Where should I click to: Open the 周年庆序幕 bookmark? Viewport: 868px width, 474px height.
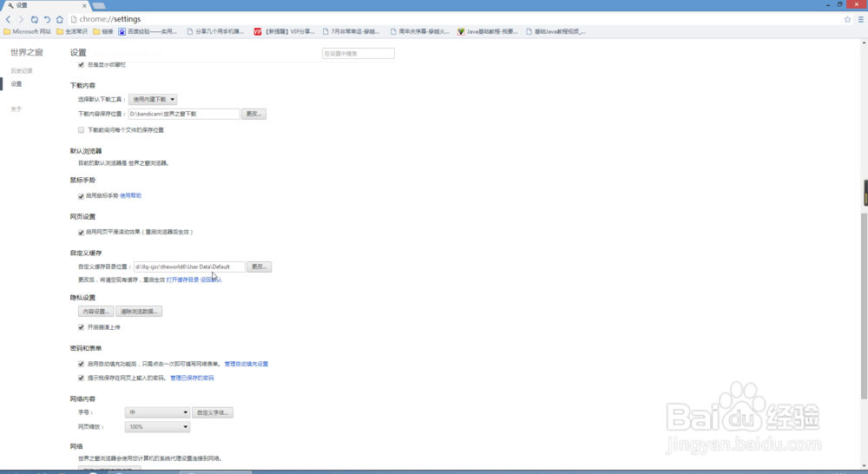pyautogui.click(x=419, y=31)
